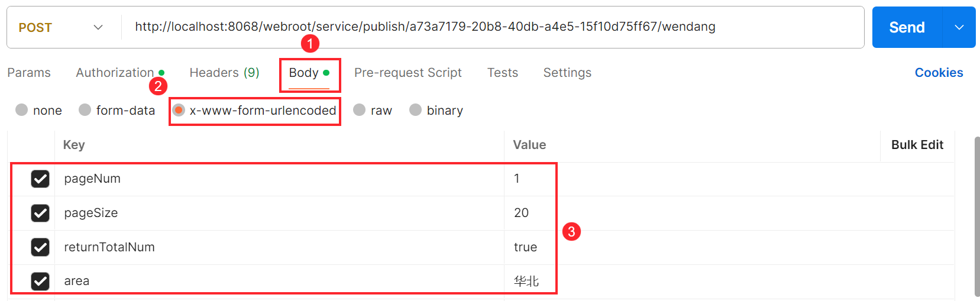Send the request
The height and width of the screenshot is (301, 980).
click(x=907, y=27)
